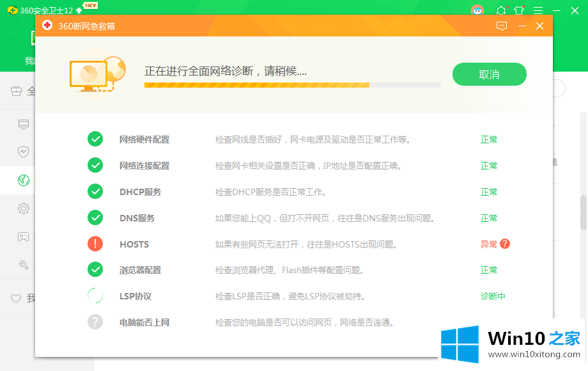Open the main menu hamburger in 360安全卫士
588x371 pixels.
pos(538,10)
